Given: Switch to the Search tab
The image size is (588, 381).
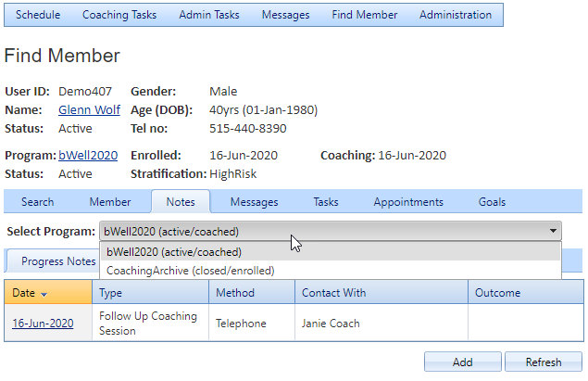Looking at the screenshot, I should [37, 202].
